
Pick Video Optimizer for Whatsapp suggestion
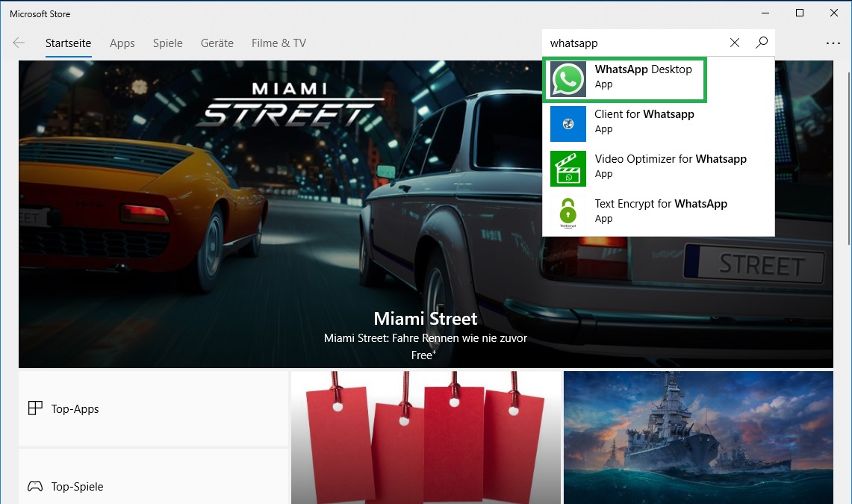click(x=659, y=168)
